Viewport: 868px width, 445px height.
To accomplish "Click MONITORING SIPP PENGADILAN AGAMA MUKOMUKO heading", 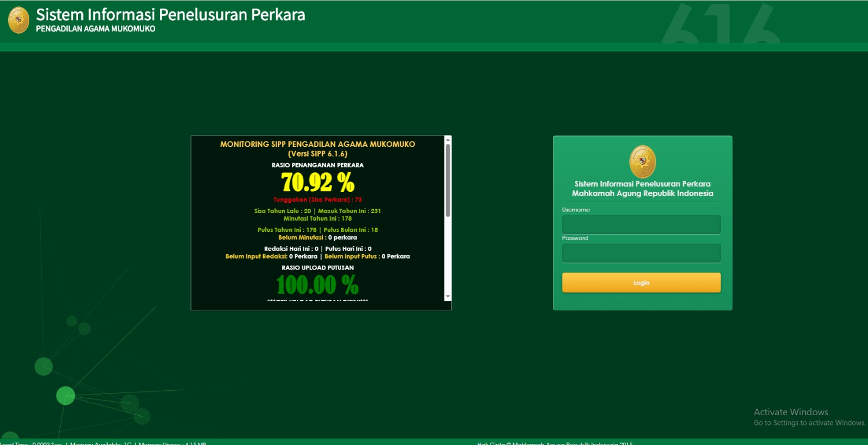I will click(318, 144).
